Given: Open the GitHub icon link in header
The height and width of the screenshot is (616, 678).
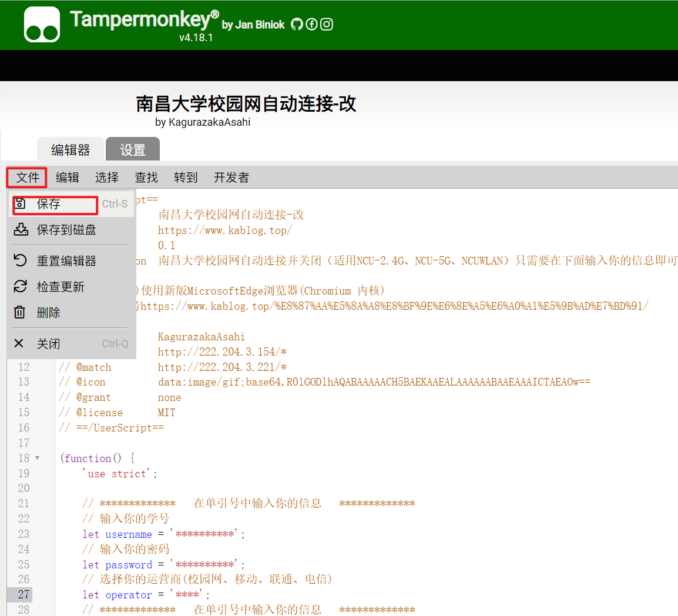Looking at the screenshot, I should [x=297, y=24].
